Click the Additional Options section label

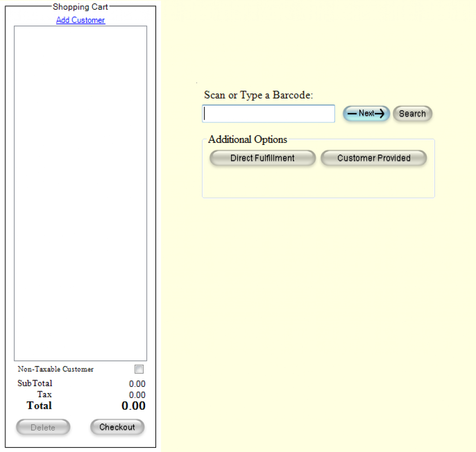pyautogui.click(x=247, y=139)
